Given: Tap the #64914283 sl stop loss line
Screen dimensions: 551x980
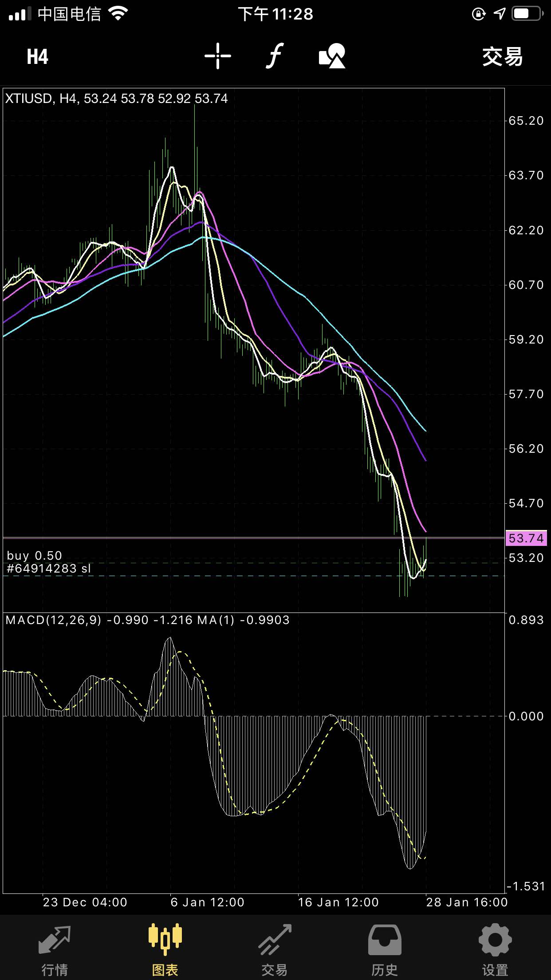Looking at the screenshot, I should [x=49, y=569].
